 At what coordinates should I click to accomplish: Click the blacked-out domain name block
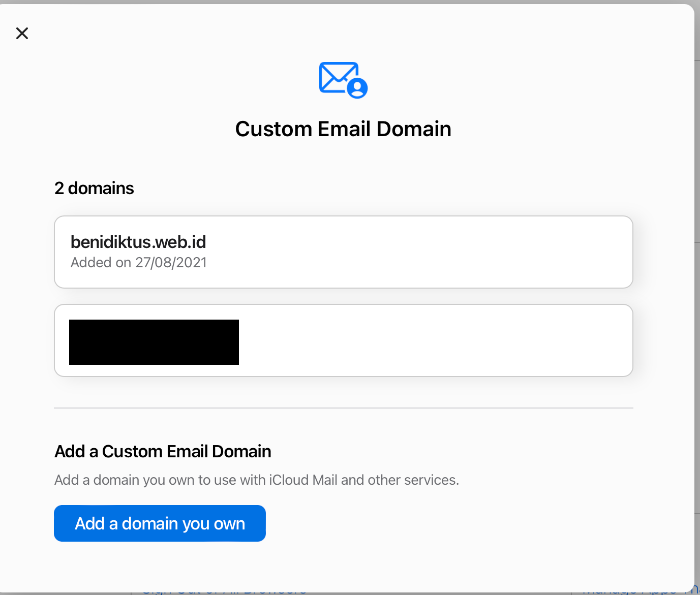tap(154, 342)
